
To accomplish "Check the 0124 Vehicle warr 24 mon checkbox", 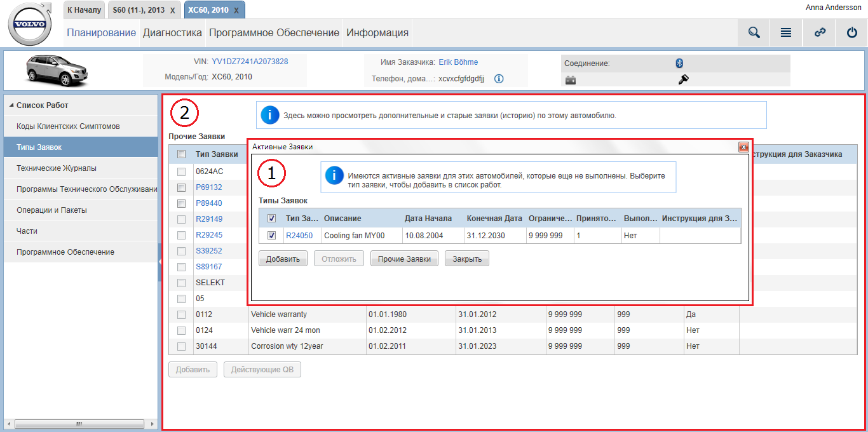I will (x=182, y=330).
